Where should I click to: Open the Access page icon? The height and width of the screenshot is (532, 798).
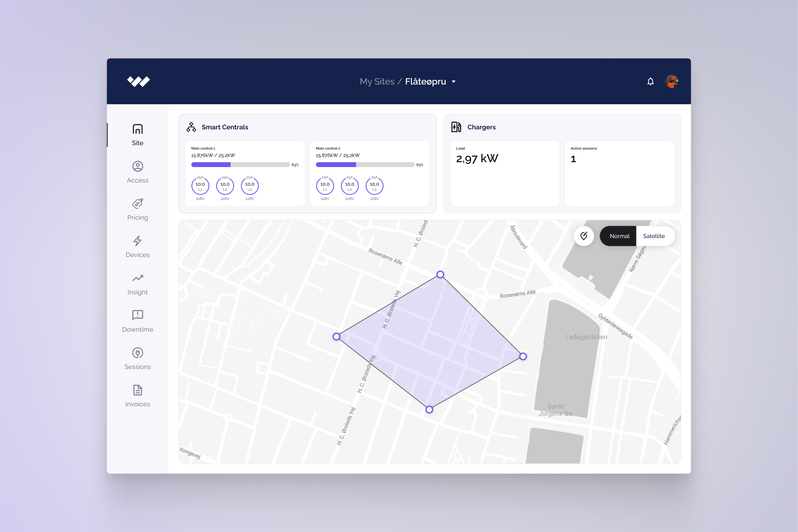[137, 166]
